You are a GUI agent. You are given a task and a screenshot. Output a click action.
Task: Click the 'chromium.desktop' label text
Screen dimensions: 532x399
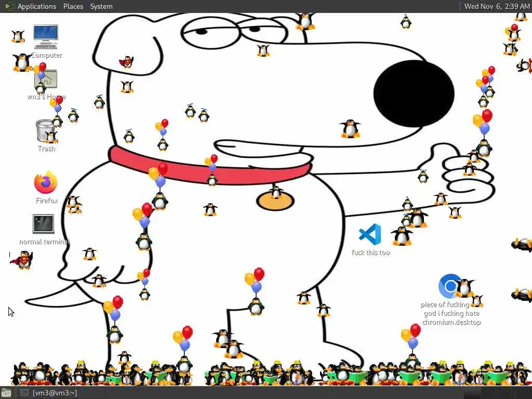coord(451,322)
